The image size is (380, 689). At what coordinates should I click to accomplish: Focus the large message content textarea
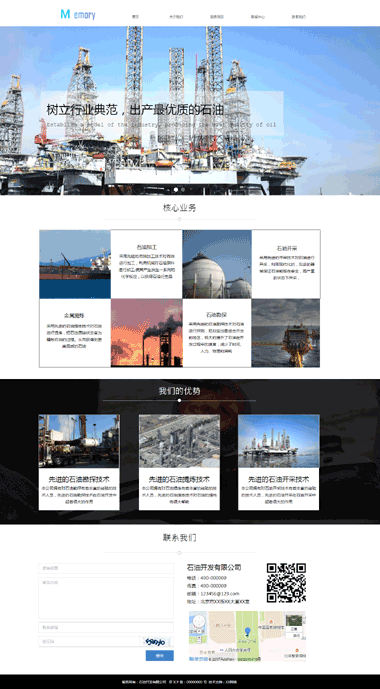106,598
